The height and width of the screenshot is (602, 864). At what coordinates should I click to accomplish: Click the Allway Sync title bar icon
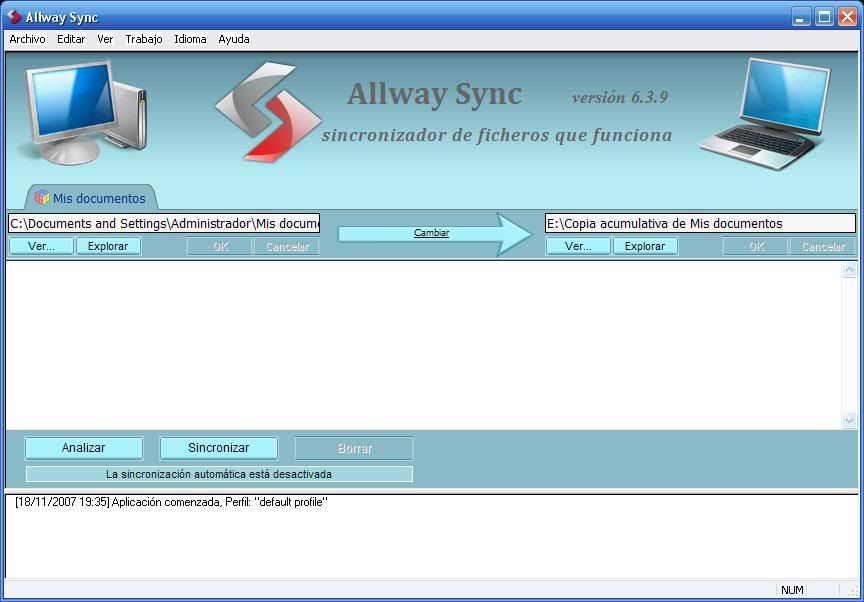[14, 17]
